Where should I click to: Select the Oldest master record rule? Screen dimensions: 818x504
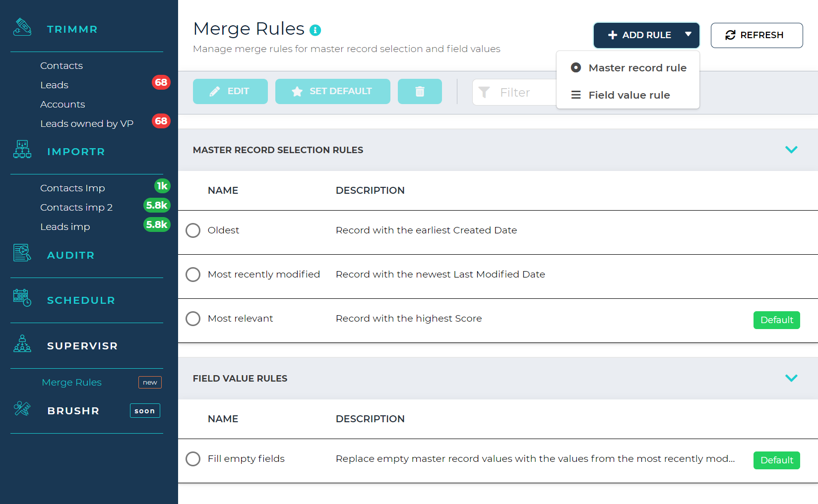(x=193, y=230)
